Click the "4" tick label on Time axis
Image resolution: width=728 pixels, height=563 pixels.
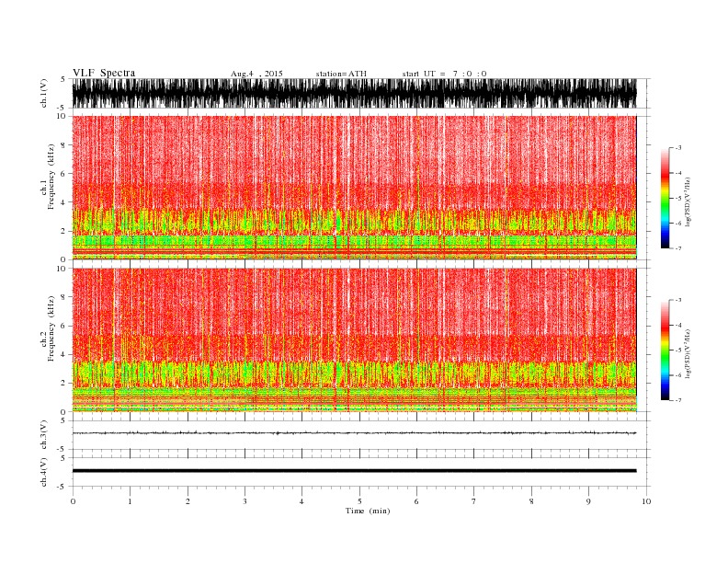tap(301, 501)
